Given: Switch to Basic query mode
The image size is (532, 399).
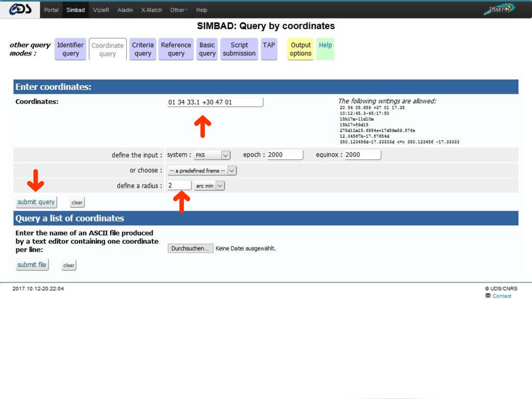Looking at the screenshot, I should pyautogui.click(x=207, y=49).
